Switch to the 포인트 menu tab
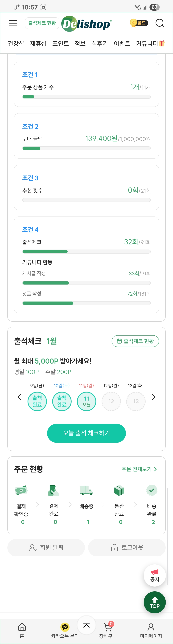This screenshot has width=173, height=644. [x=60, y=43]
